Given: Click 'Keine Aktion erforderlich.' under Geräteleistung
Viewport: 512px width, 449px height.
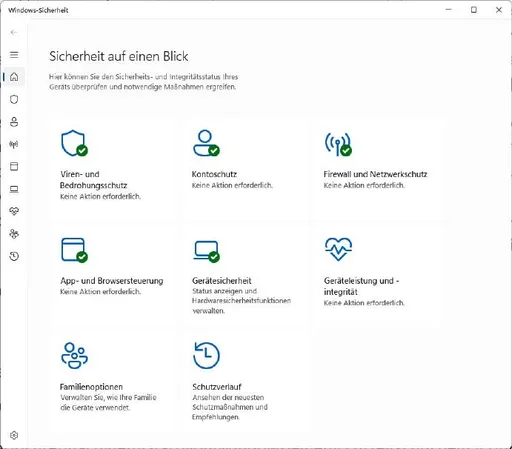Looking at the screenshot, I should (x=364, y=303).
